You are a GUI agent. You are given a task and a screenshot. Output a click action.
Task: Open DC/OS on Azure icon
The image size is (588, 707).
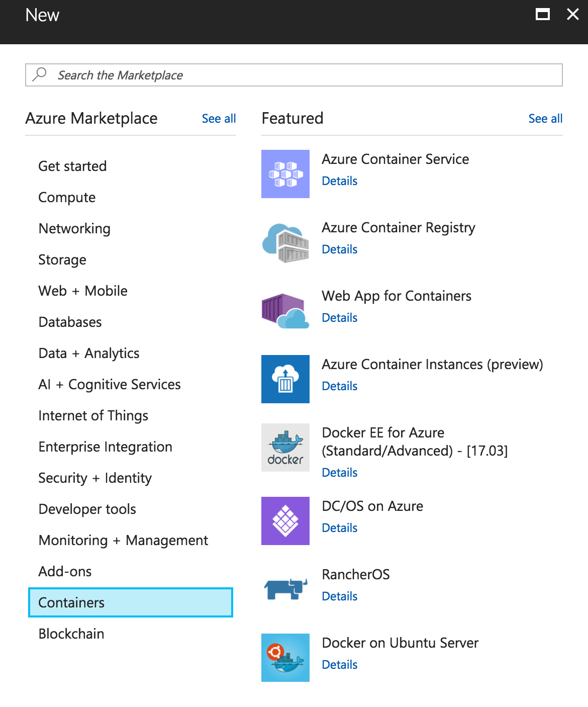[285, 521]
